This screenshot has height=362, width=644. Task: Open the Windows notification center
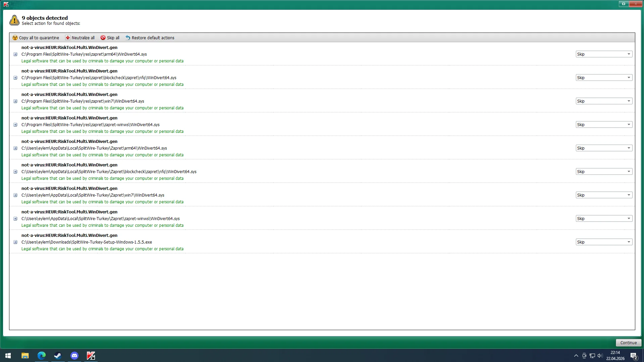tap(634, 356)
